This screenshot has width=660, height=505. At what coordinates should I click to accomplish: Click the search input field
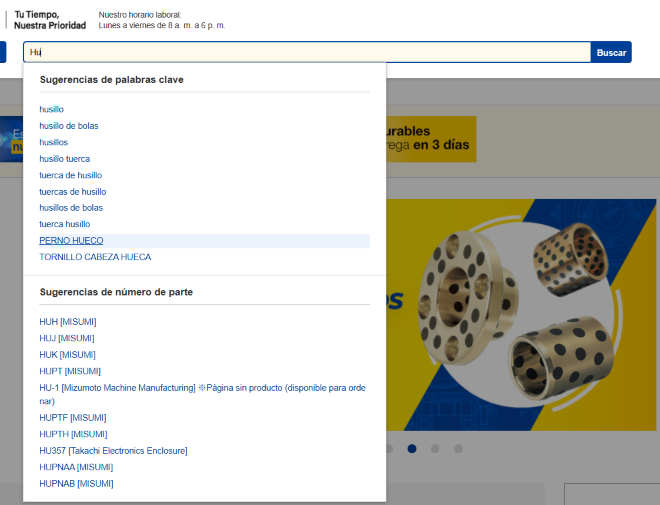point(300,52)
